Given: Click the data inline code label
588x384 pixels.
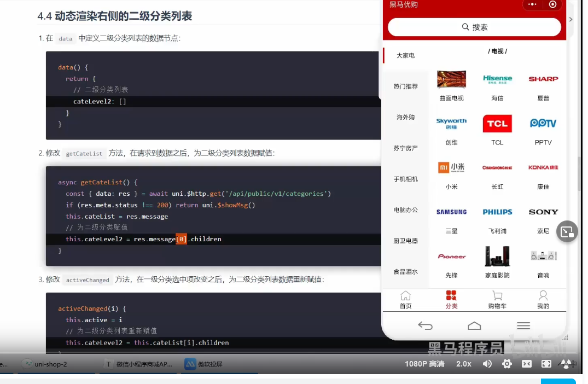Looking at the screenshot, I should pyautogui.click(x=65, y=38).
